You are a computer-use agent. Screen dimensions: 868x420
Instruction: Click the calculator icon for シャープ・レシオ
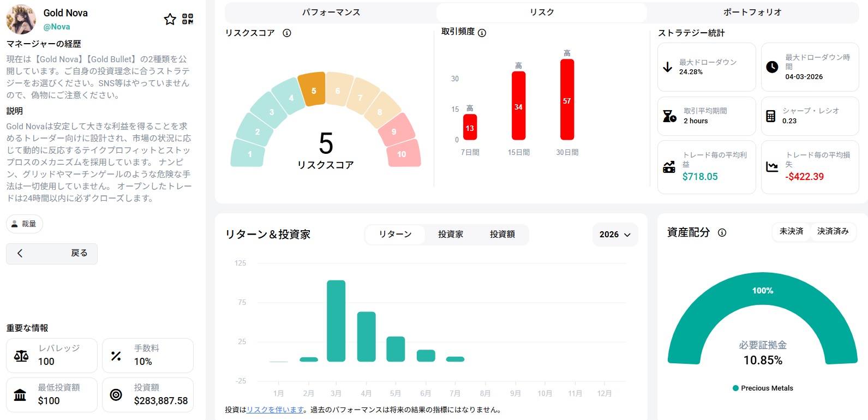tap(770, 116)
